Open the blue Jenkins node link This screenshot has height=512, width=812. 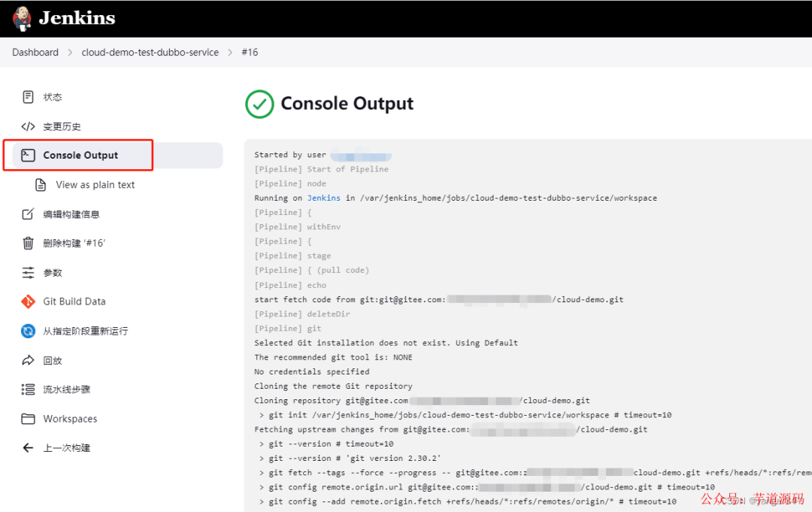tap(323, 198)
